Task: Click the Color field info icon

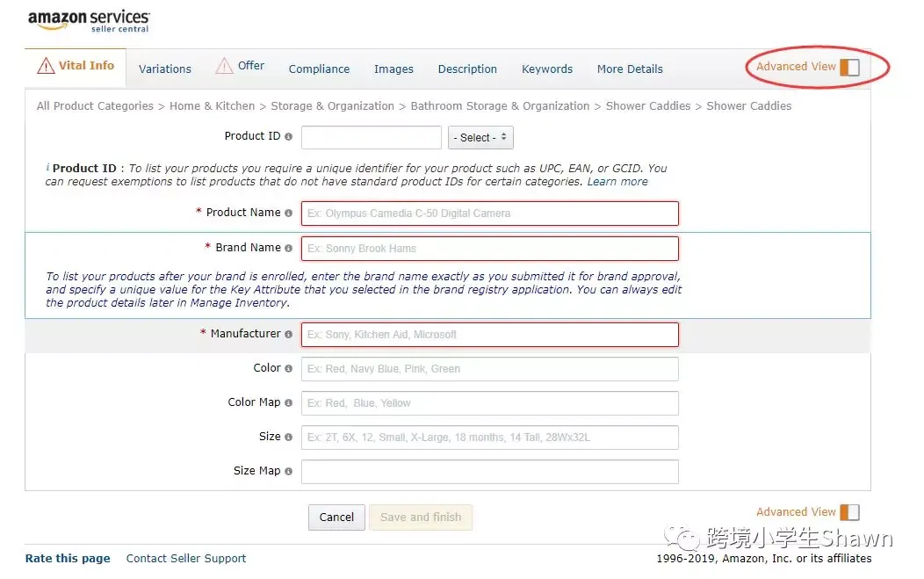Action: [x=288, y=368]
